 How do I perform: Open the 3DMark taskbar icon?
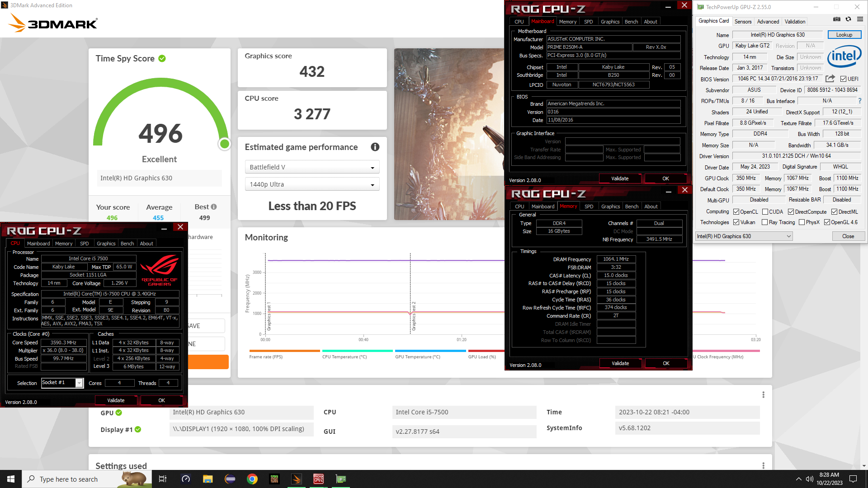click(297, 479)
